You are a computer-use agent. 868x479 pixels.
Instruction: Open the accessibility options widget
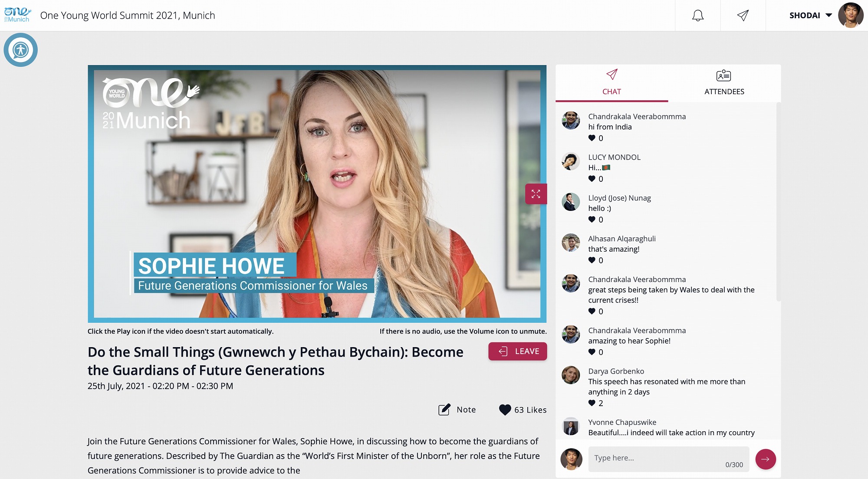click(20, 50)
